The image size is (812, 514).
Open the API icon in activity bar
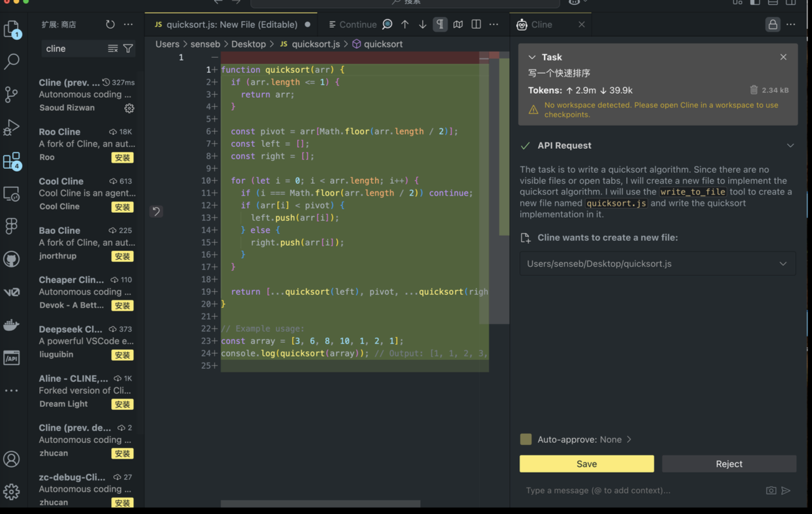[x=12, y=358]
